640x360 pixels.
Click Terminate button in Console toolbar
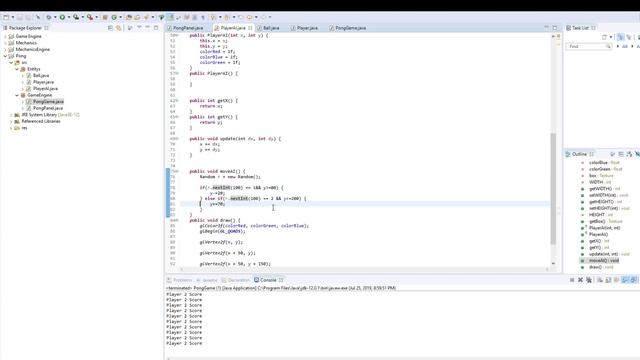click(x=572, y=280)
